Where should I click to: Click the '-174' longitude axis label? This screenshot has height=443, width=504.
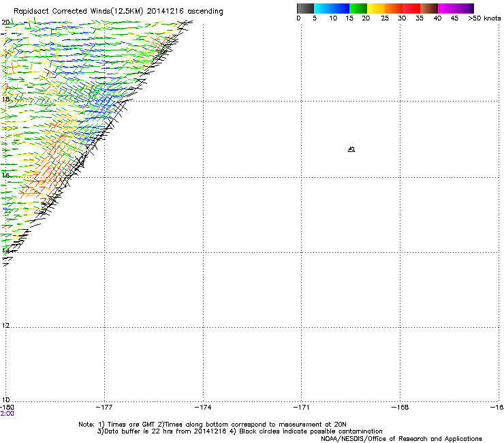(203, 408)
